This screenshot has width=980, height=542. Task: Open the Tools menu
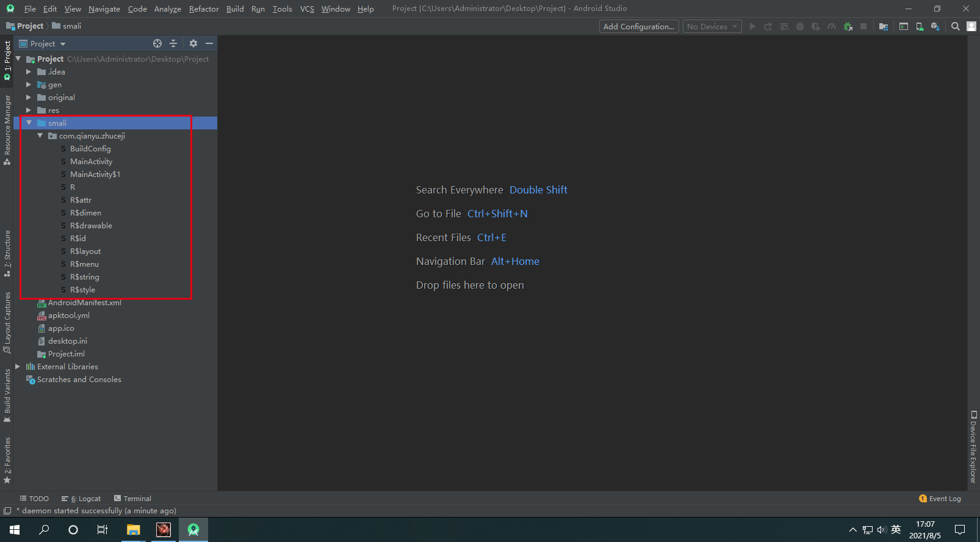pos(283,9)
